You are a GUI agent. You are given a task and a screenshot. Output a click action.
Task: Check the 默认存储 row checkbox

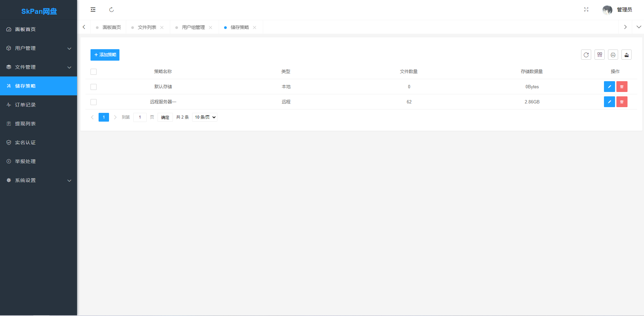(94, 87)
